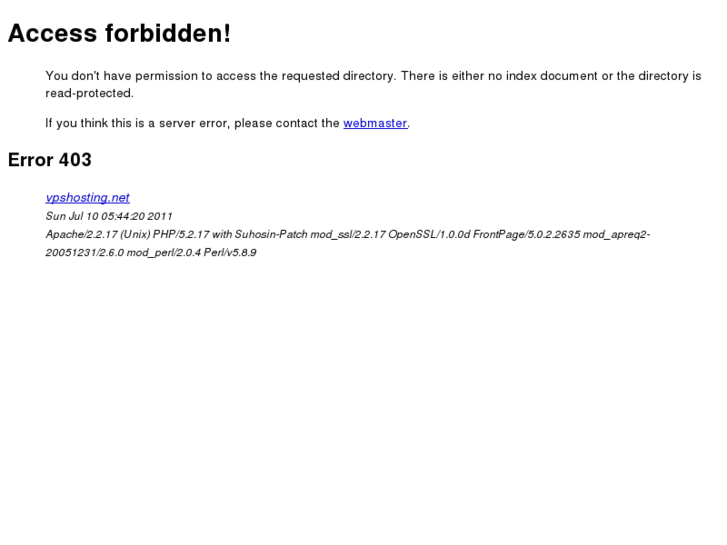Follow the vpshosting.net link
727x545 pixels.
click(x=88, y=198)
